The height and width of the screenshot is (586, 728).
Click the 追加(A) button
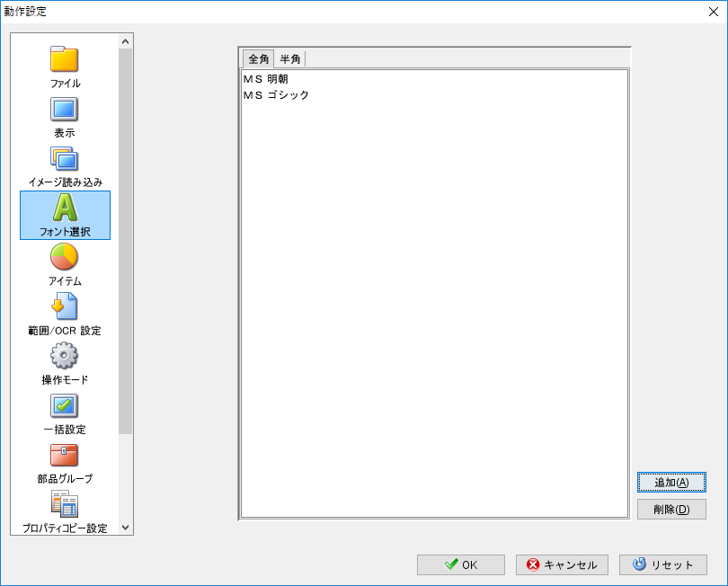pyautogui.click(x=671, y=483)
